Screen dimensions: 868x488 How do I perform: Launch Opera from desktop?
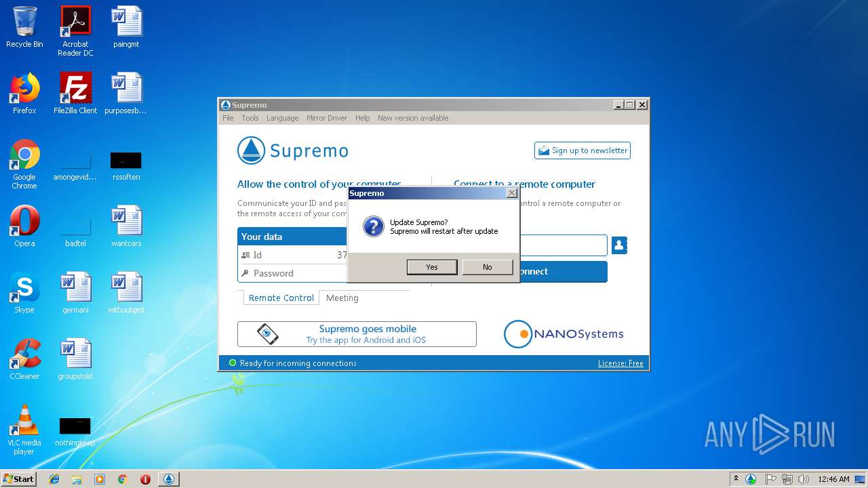24,226
